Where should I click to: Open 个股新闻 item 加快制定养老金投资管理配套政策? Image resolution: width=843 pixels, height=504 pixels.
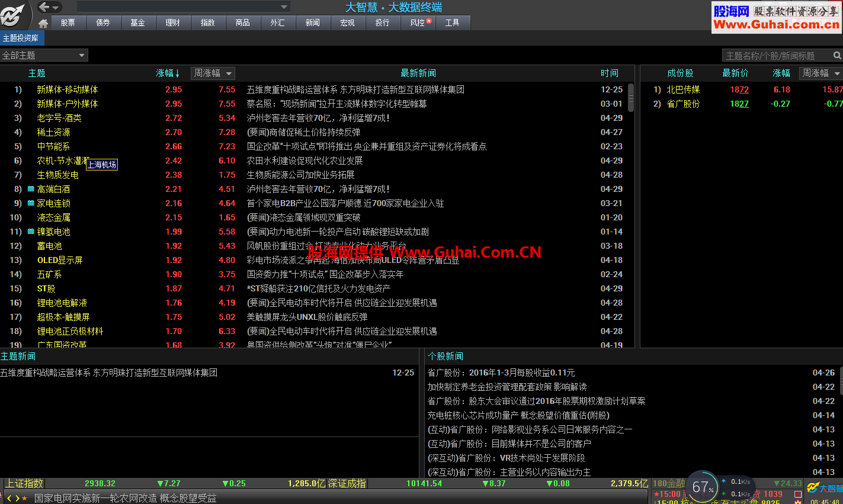pos(507,387)
